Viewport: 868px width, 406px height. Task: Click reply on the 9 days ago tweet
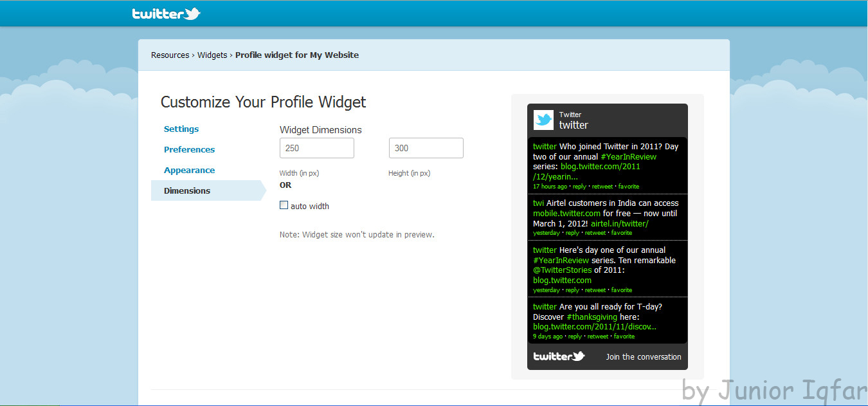[575, 337]
